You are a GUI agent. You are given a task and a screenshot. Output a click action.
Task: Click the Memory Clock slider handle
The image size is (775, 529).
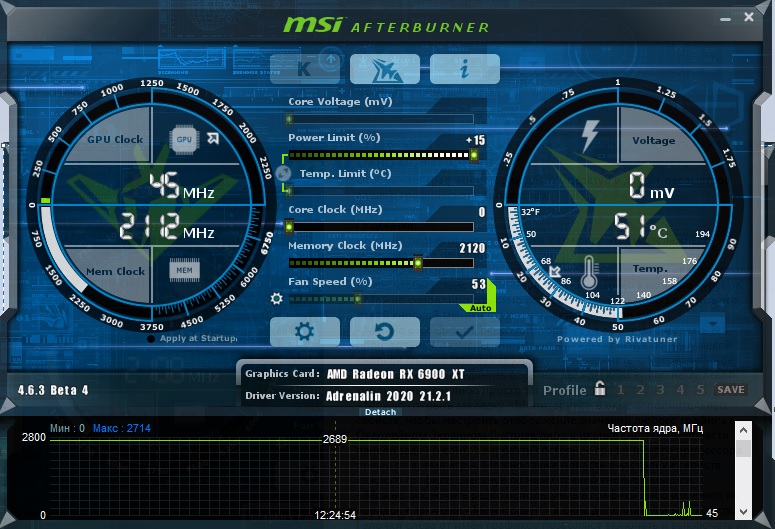coord(418,263)
